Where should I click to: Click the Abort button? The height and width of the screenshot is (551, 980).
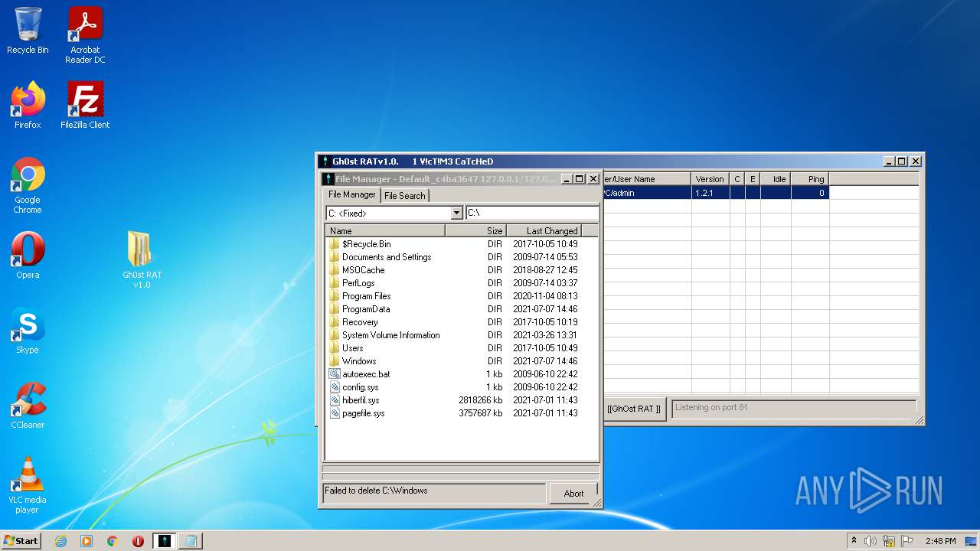point(573,494)
